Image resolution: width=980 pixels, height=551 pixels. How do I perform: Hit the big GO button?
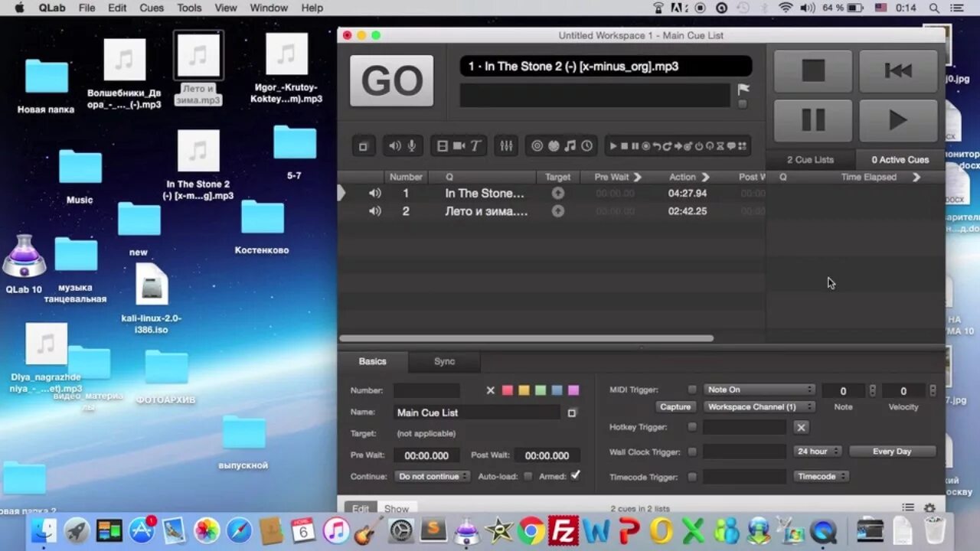click(x=392, y=80)
